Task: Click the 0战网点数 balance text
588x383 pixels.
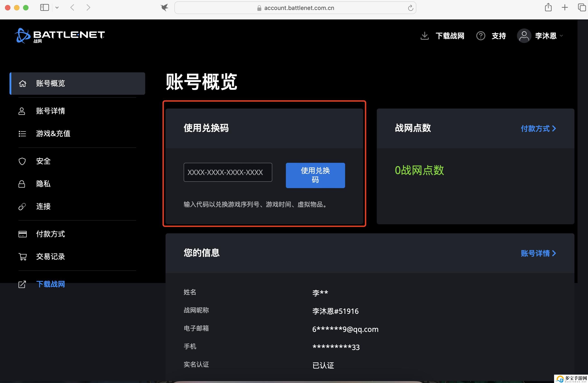Action: point(419,170)
